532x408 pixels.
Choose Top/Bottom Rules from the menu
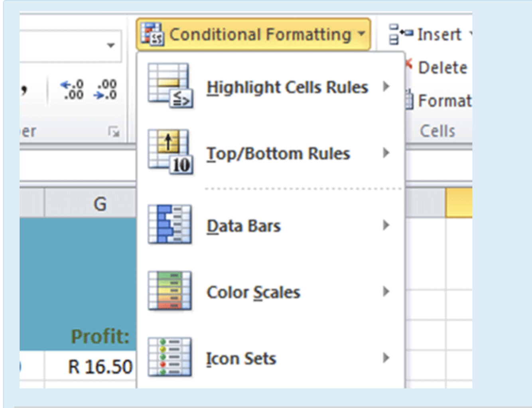point(278,153)
